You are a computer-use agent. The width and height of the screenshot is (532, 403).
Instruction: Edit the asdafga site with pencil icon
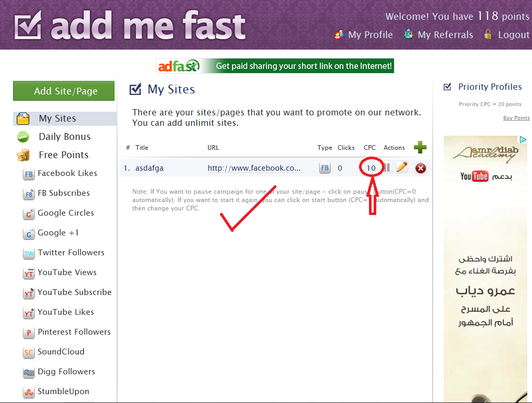point(402,167)
